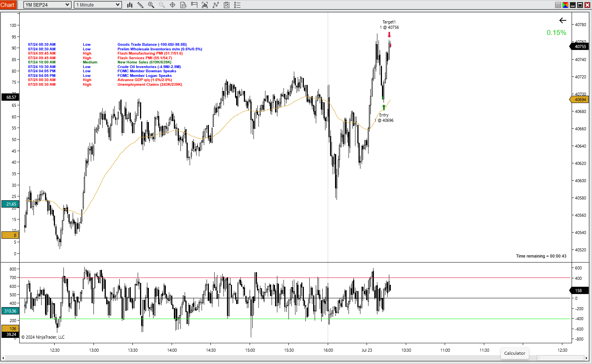Click the Medium impact label
The width and height of the screenshot is (592, 364).
pos(90,62)
